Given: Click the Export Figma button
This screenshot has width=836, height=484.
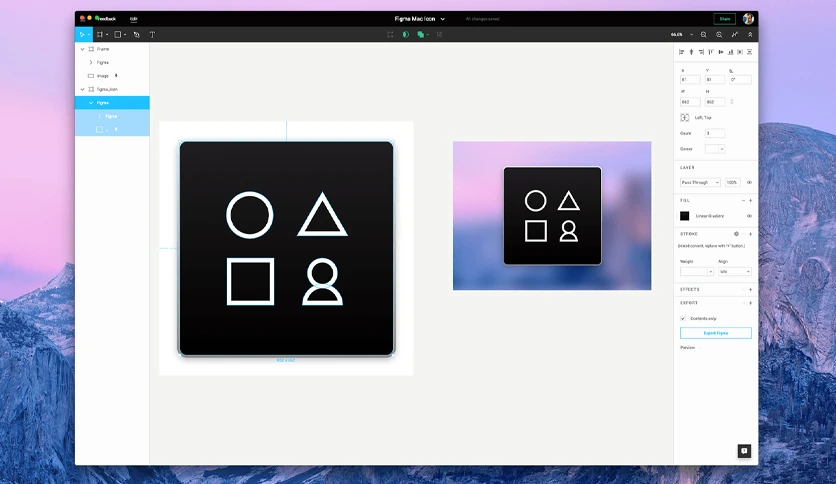Looking at the screenshot, I should [716, 333].
